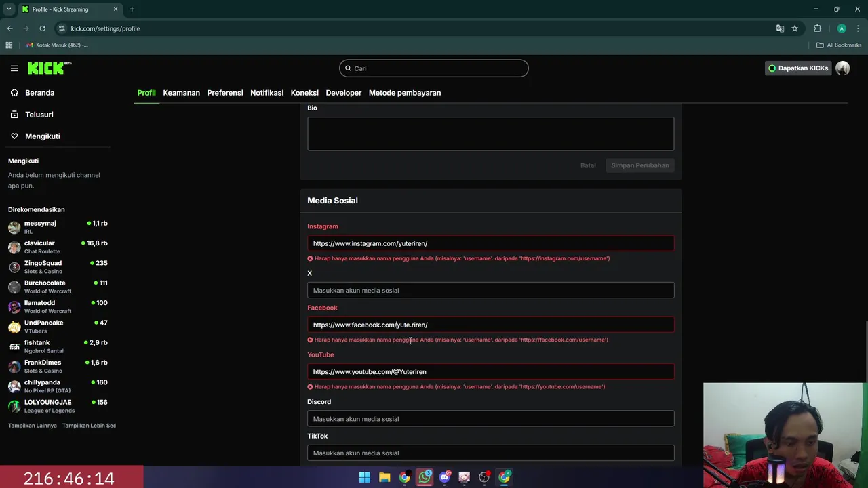Click the Facebook URL field

pyautogui.click(x=491, y=325)
